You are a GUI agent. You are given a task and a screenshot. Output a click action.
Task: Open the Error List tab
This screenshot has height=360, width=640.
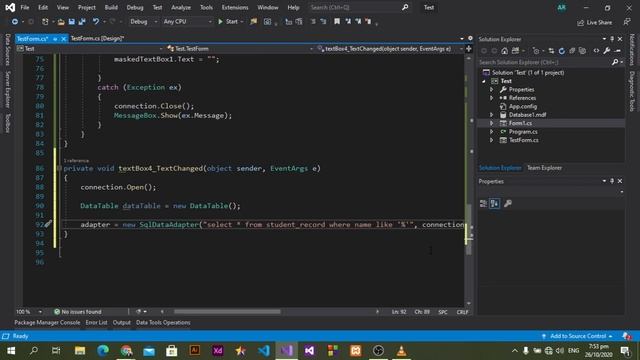point(96,322)
